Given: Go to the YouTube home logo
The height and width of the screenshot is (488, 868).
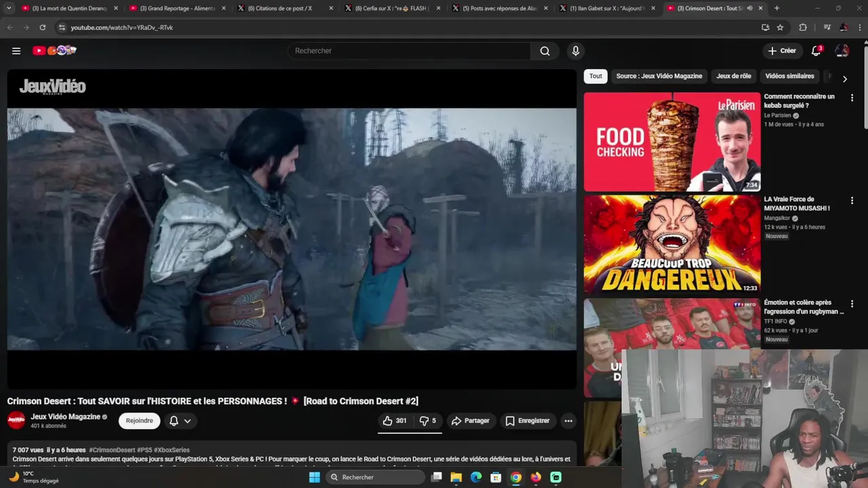Looking at the screenshot, I should click(x=54, y=50).
